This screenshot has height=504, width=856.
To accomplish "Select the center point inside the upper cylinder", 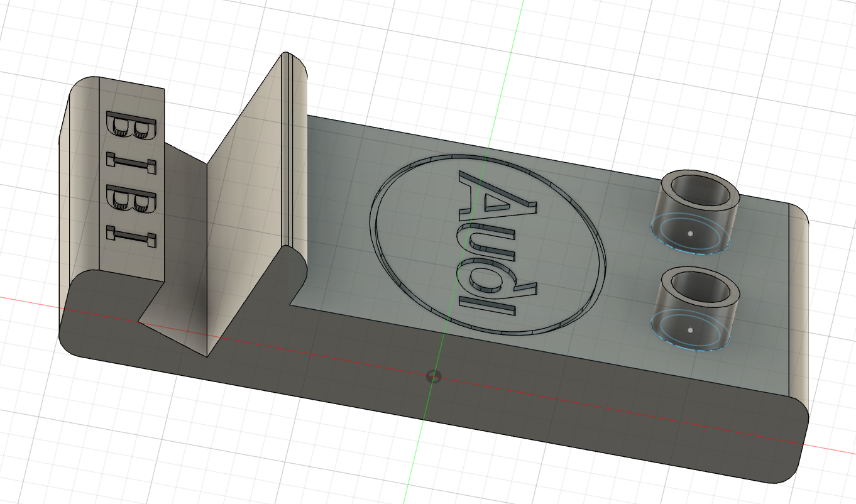I will (x=689, y=234).
